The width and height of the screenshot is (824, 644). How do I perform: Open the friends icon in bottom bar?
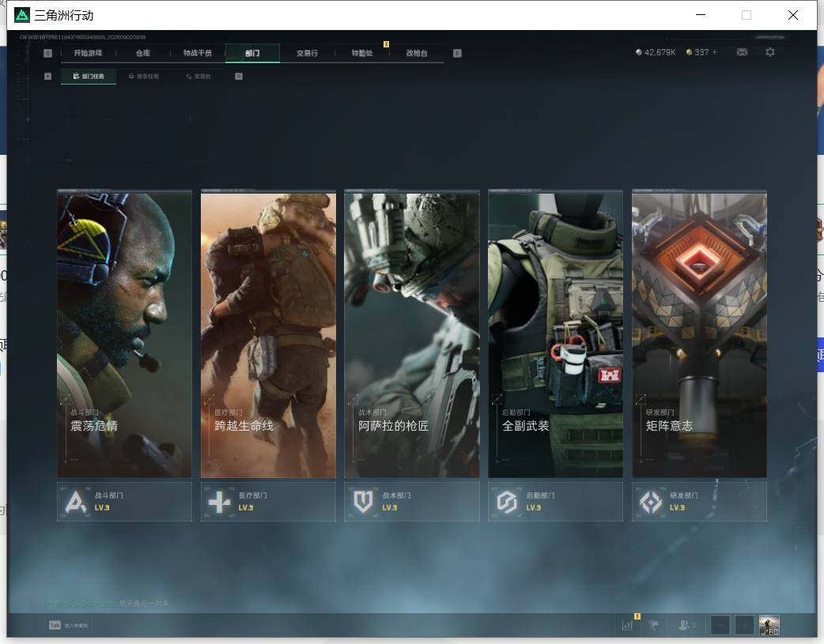tap(684, 624)
